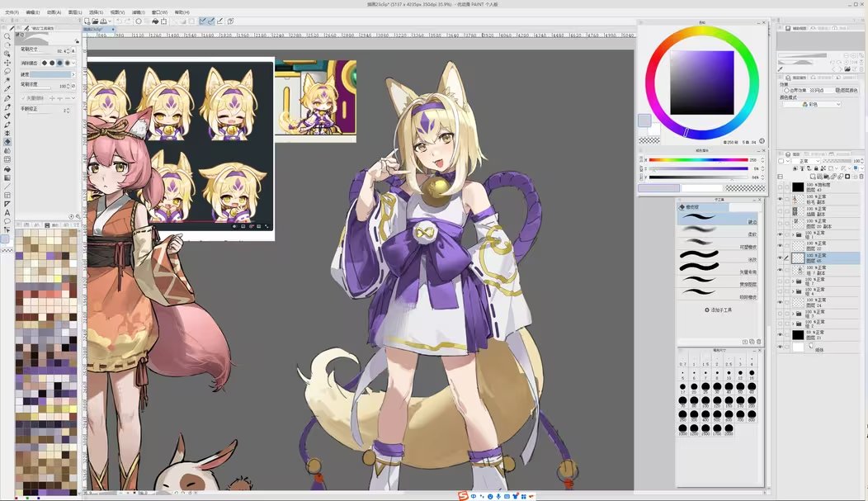The width and height of the screenshot is (868, 501).
Task: Select the Gradient tool
Action: [x=7, y=177]
